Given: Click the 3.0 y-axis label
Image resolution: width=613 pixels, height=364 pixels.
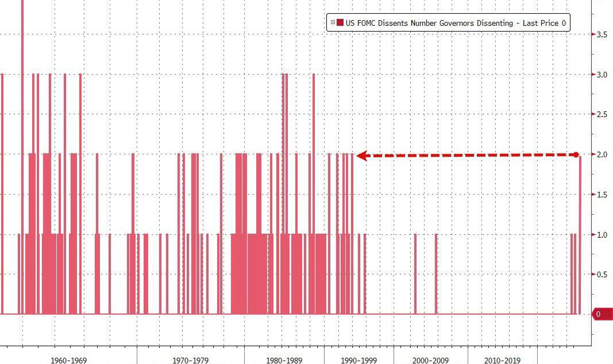Looking at the screenshot, I should coord(602,75).
